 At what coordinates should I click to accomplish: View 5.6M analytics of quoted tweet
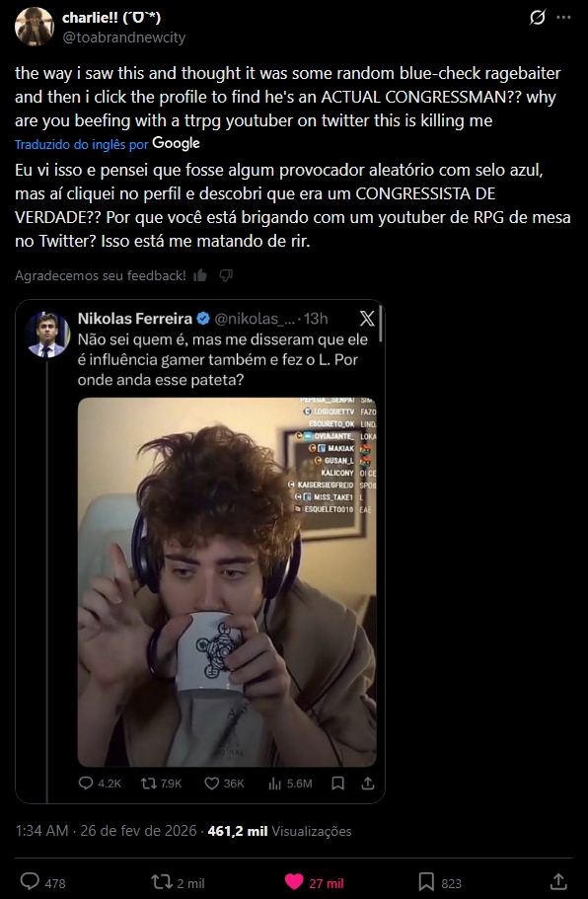click(290, 784)
